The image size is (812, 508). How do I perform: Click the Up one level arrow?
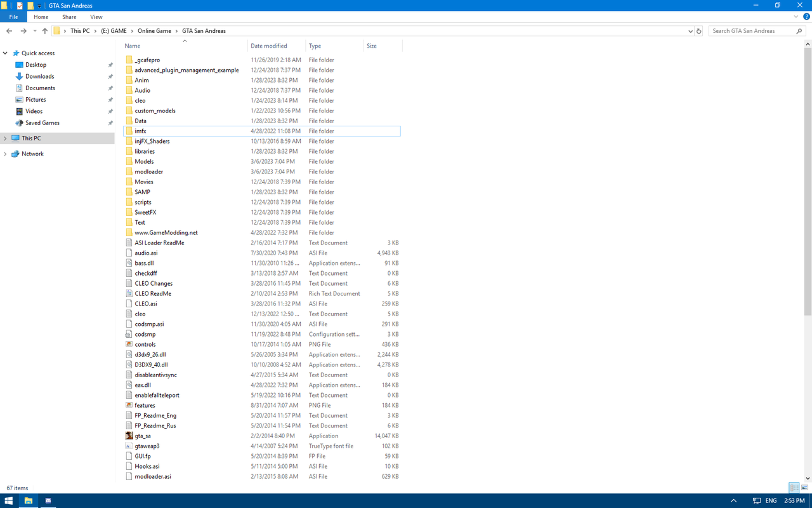44,30
